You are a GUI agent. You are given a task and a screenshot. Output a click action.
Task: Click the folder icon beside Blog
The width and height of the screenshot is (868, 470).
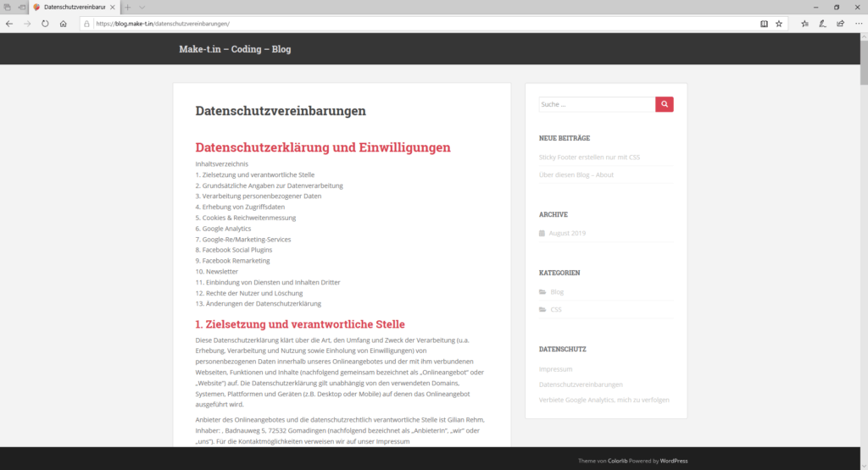[x=542, y=292]
